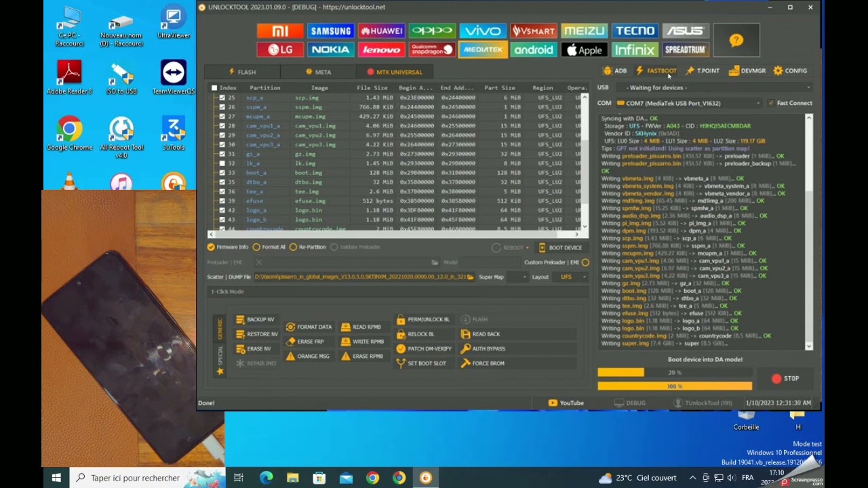The image size is (868, 488).
Task: Click the Windows taskbar search box
Action: click(x=148, y=478)
